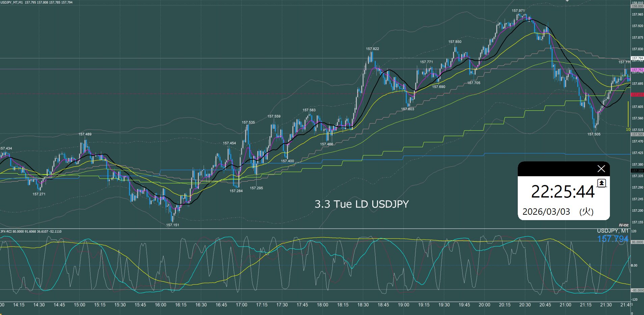Click the 157.151 low price label

172,225
